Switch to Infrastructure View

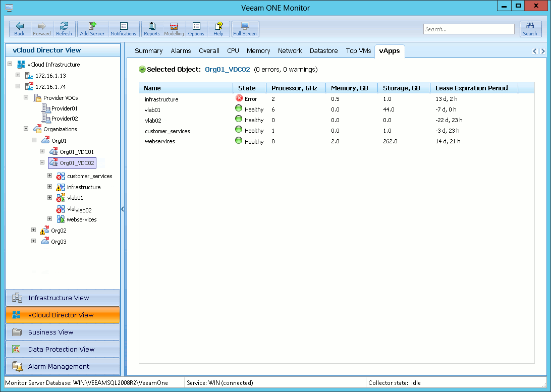pyautogui.click(x=63, y=298)
